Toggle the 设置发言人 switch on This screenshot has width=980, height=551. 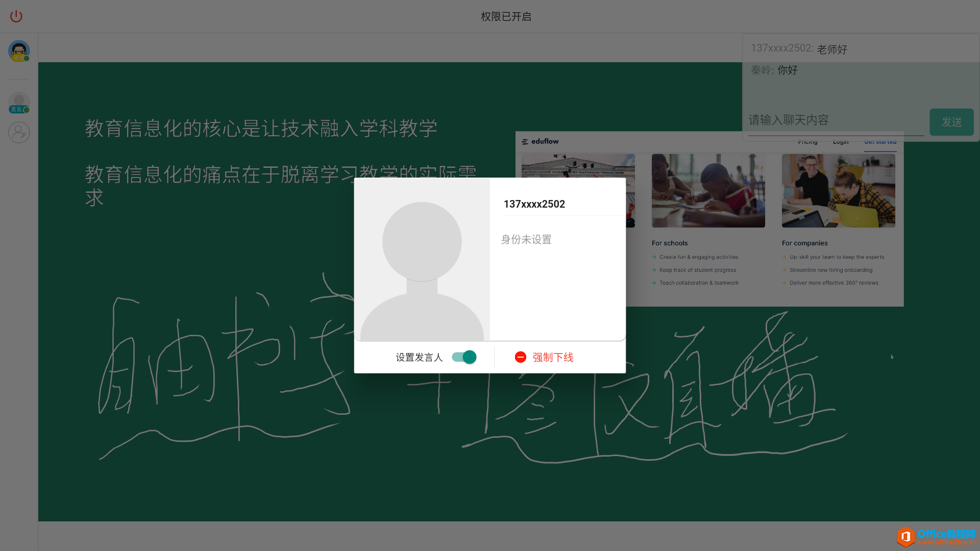click(464, 357)
